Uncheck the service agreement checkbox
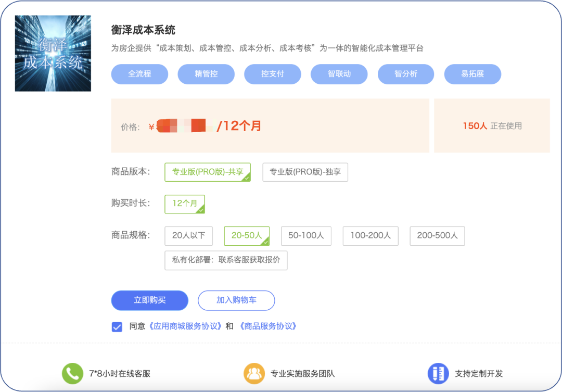Viewport: 562px width, 392px height. 117,326
